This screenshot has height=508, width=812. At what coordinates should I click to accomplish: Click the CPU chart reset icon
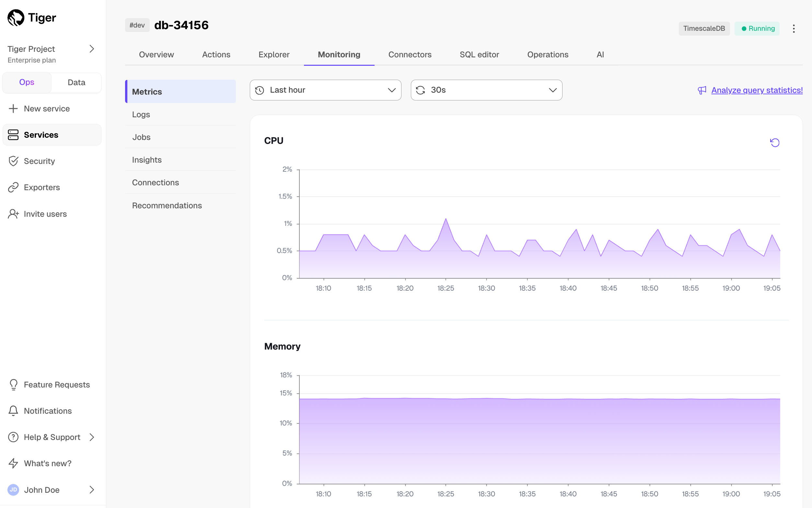pos(774,143)
